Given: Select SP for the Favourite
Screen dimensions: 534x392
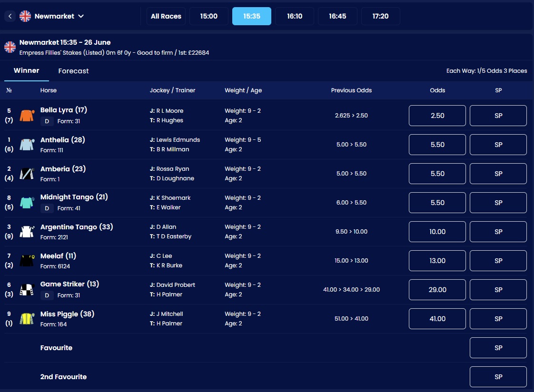Looking at the screenshot, I should (x=498, y=348).
